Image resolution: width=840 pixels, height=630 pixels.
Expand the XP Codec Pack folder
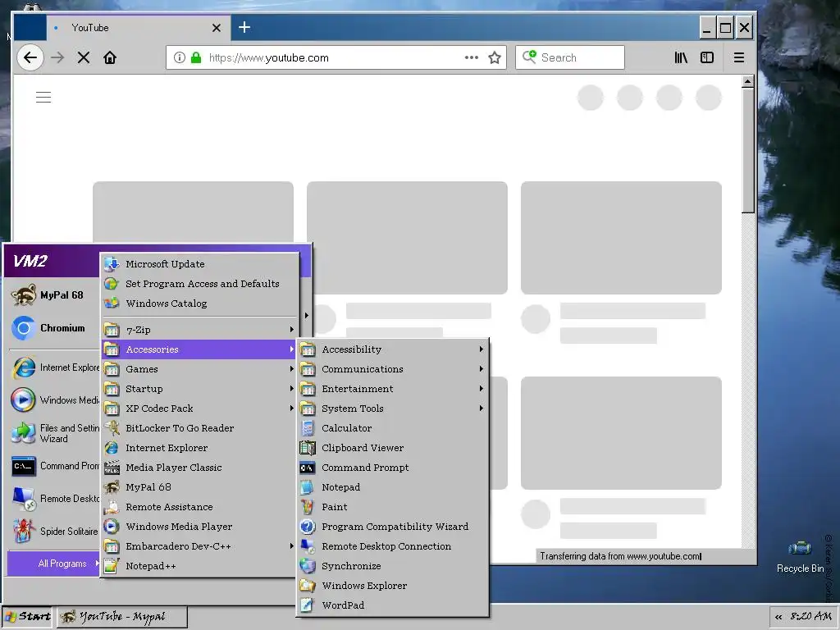click(199, 409)
